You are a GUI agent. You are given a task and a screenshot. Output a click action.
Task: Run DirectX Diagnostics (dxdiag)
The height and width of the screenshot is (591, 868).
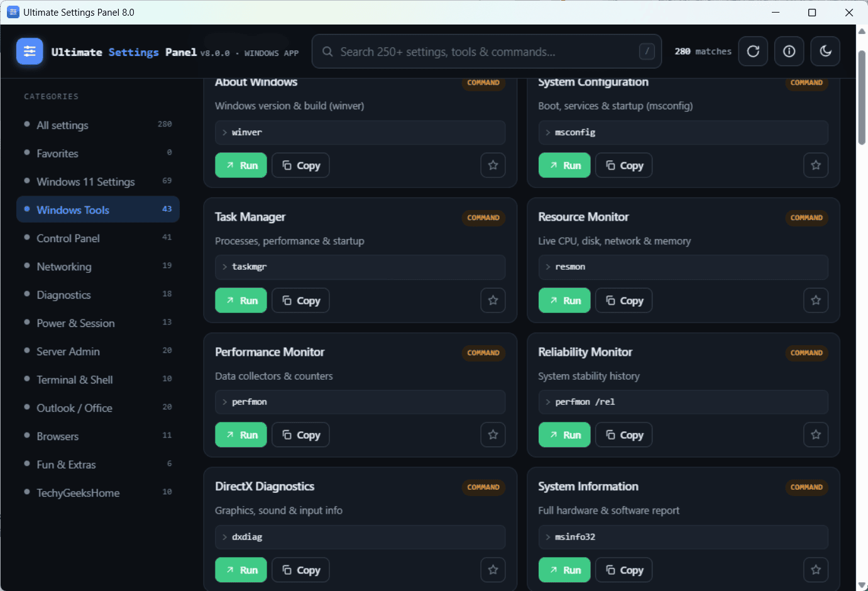(241, 570)
